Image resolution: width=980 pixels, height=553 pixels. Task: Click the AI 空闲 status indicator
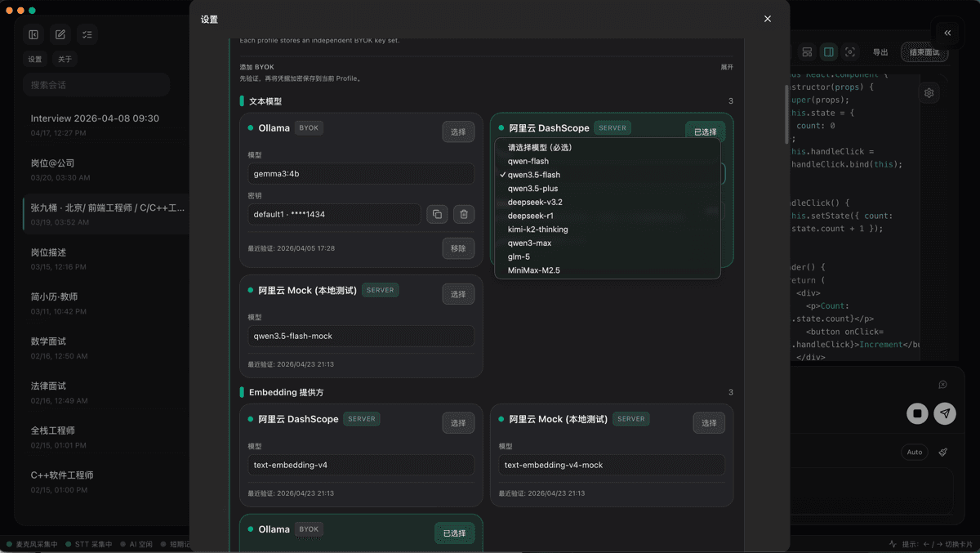pyautogui.click(x=136, y=544)
